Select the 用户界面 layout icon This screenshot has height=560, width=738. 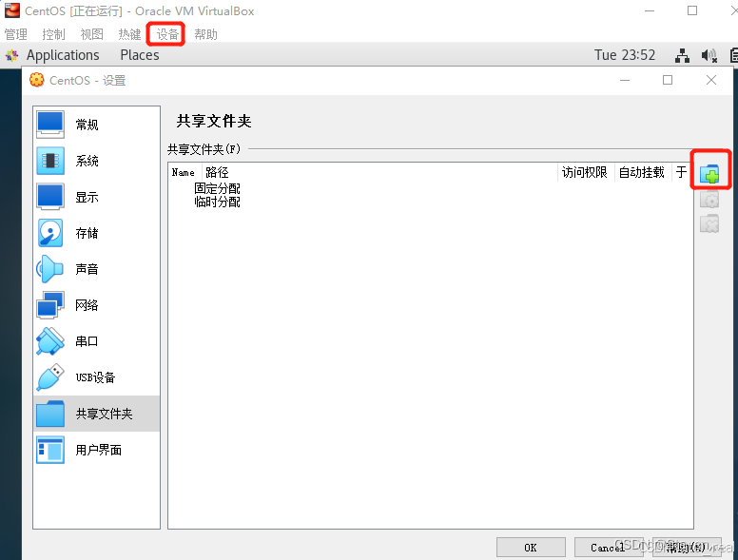point(50,450)
